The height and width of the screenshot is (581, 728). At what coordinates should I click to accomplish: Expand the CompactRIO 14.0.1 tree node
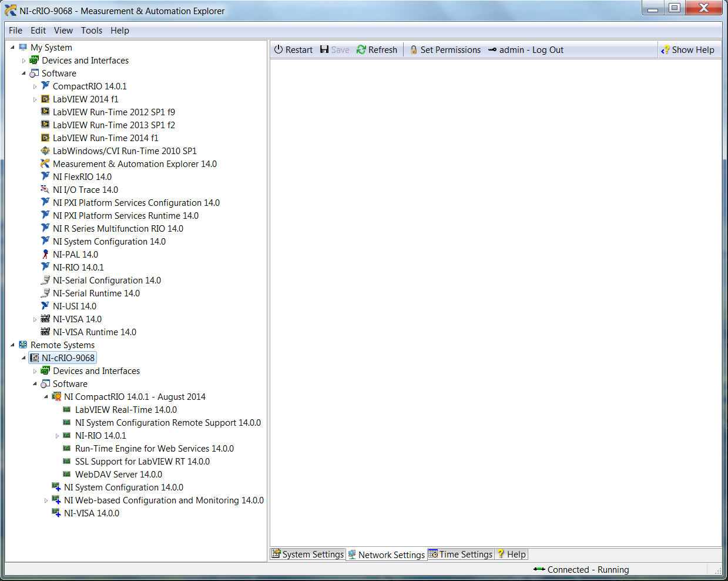[x=35, y=86]
